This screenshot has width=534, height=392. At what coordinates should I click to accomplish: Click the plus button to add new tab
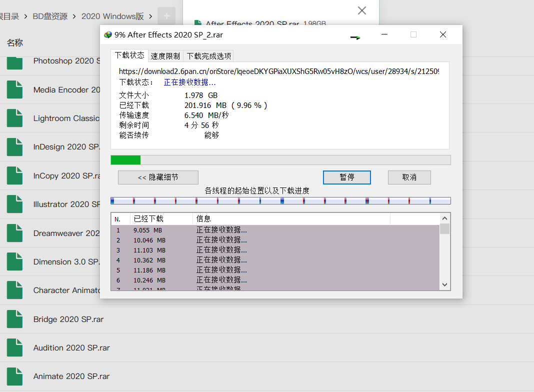pos(166,16)
